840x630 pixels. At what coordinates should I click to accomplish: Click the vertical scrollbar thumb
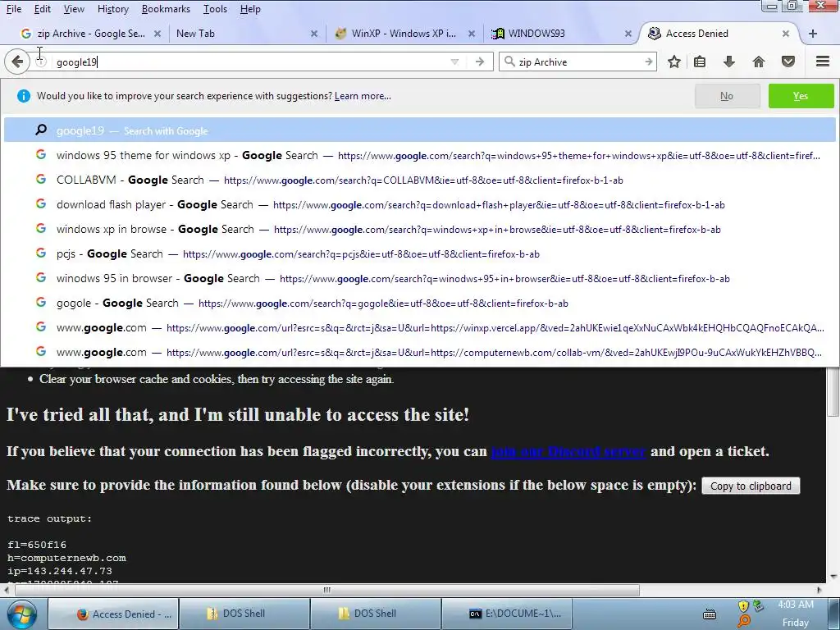[833, 391]
